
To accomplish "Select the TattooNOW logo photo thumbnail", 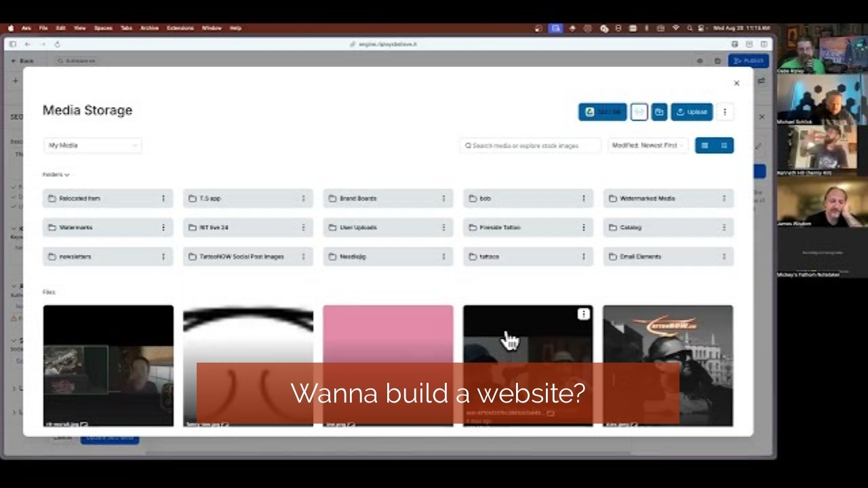I will [x=668, y=365].
